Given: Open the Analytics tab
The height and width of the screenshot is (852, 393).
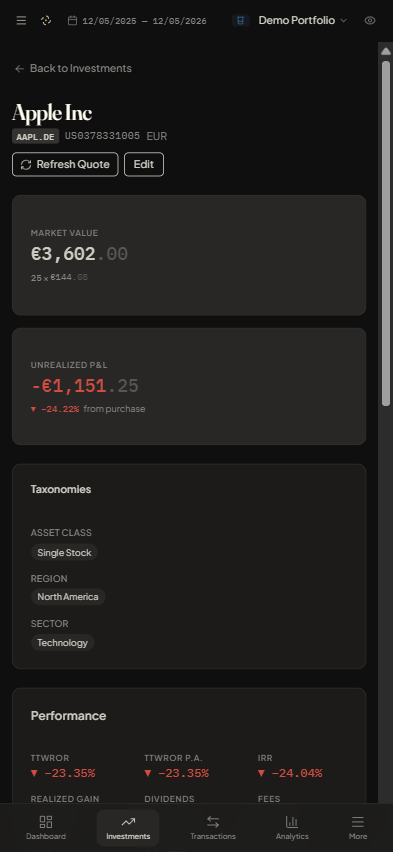Looking at the screenshot, I should click(292, 828).
